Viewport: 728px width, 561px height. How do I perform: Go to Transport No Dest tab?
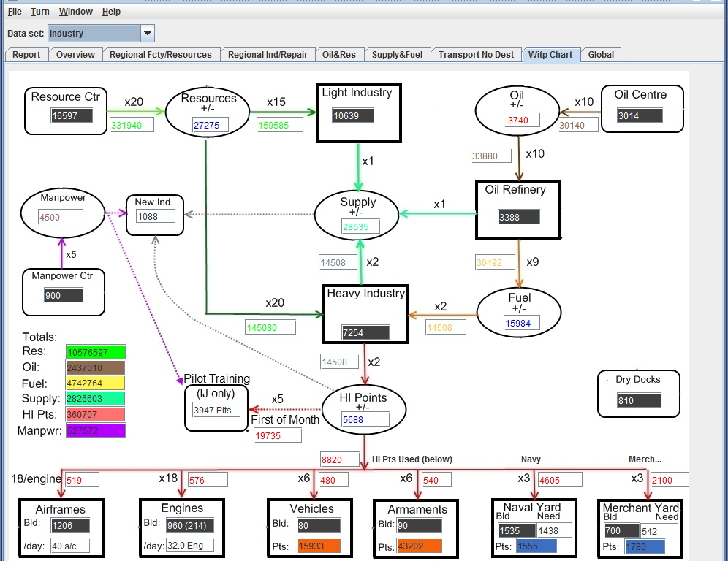[x=477, y=55]
